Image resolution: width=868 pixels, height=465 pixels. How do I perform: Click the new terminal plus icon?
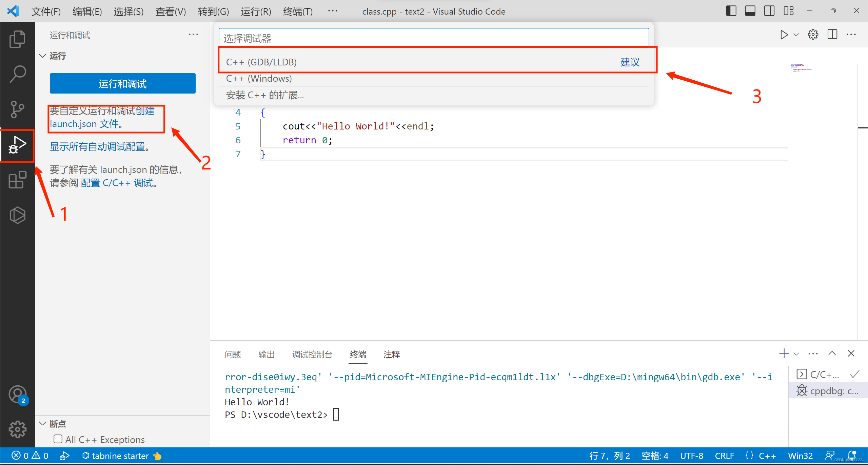coord(784,353)
